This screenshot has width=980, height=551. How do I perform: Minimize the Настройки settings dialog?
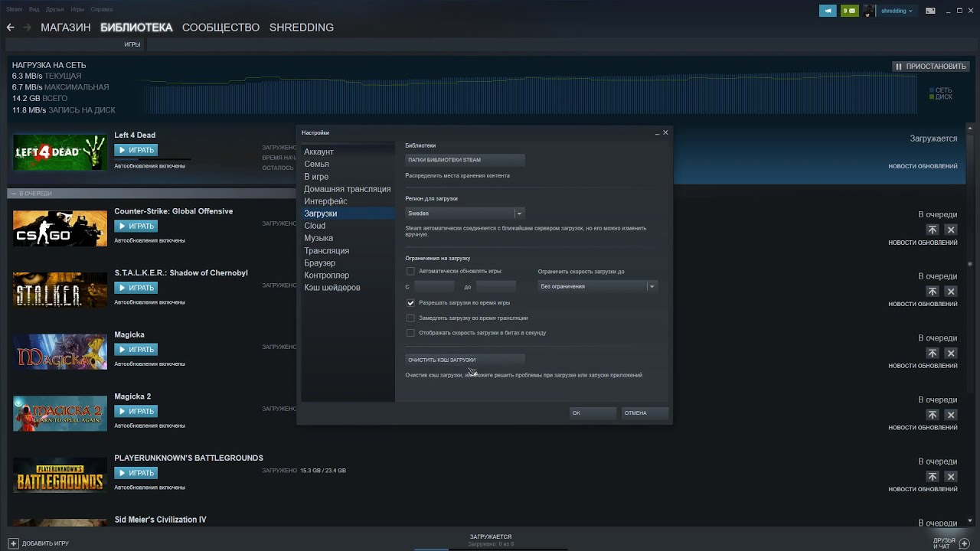[x=657, y=133]
